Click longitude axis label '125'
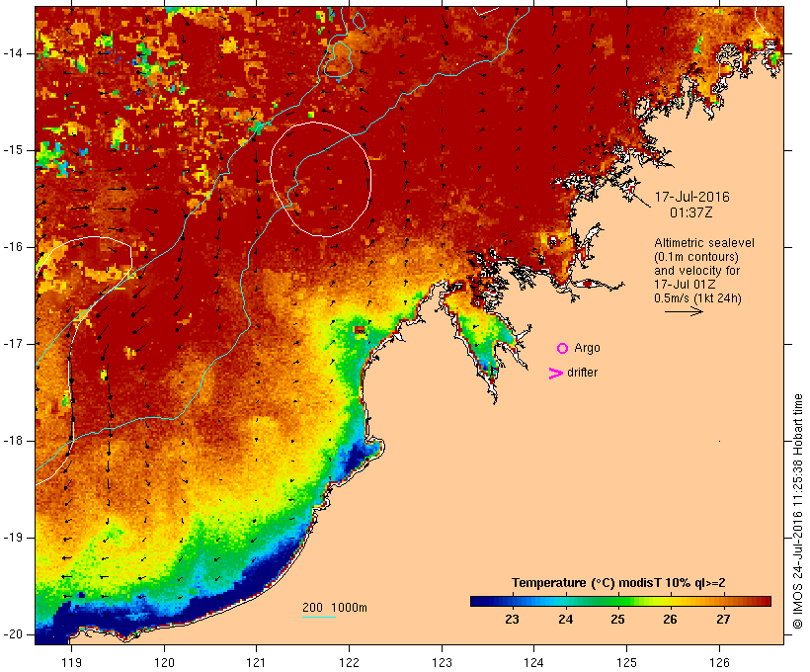Viewport: 810px width, 672px height. click(x=626, y=662)
